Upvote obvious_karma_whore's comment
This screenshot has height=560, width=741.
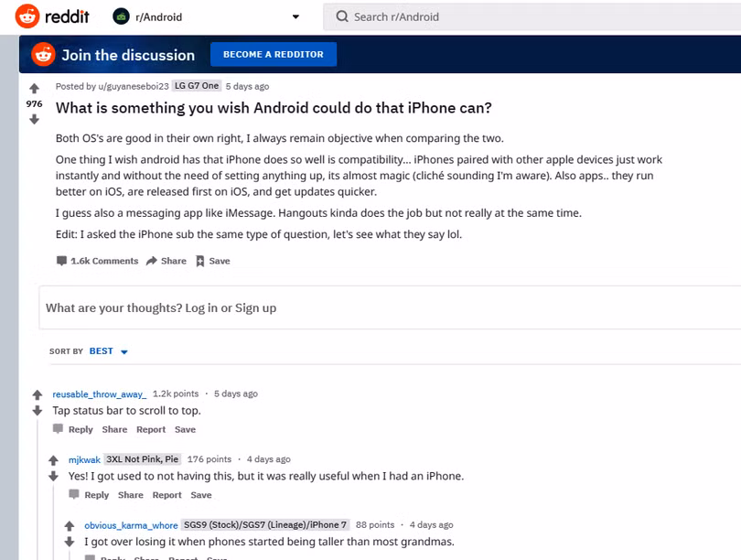[x=70, y=526]
